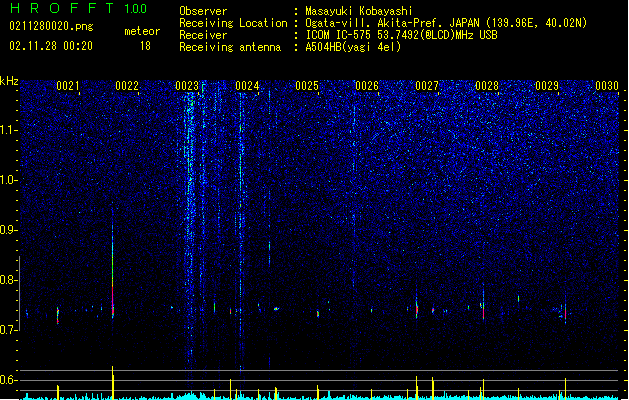This screenshot has height=400, width=629.
Task: Click the 0022 time marker
Action: point(127,86)
